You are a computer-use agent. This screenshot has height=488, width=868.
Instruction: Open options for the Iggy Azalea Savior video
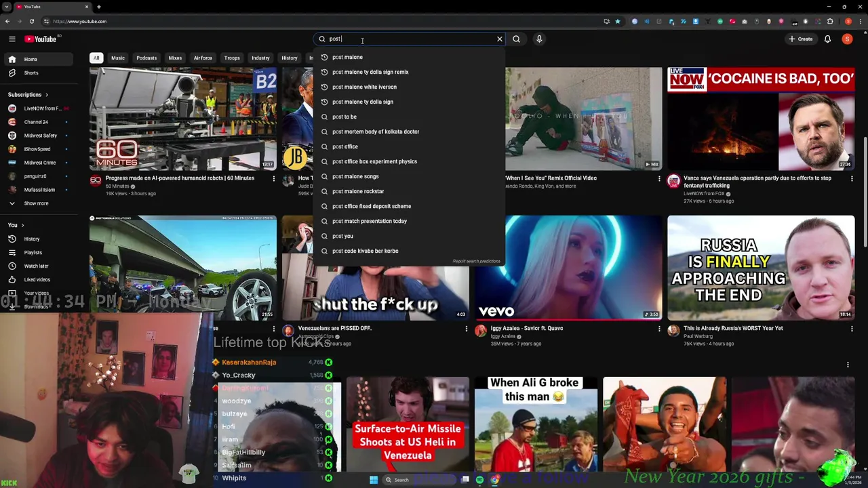pyautogui.click(x=659, y=329)
